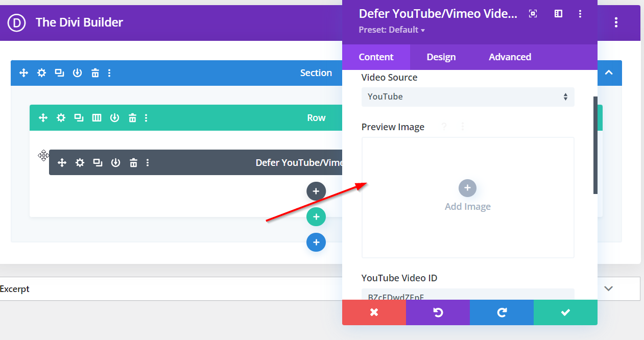Duplicate the Defer YouTube/Vimeo module
This screenshot has height=340, width=644.
pos(98,162)
